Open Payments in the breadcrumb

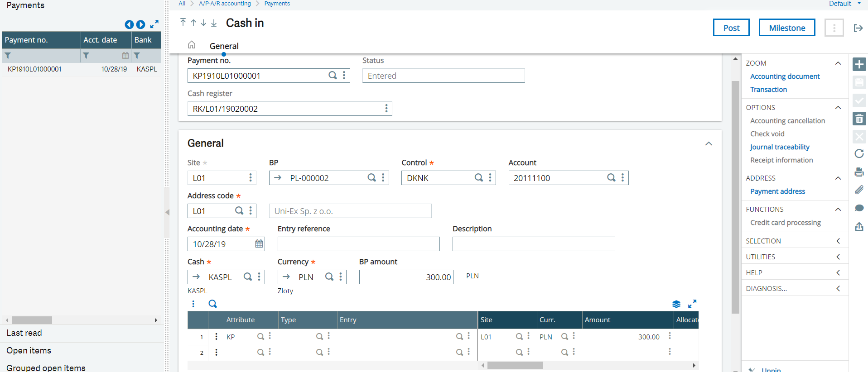pos(277,4)
